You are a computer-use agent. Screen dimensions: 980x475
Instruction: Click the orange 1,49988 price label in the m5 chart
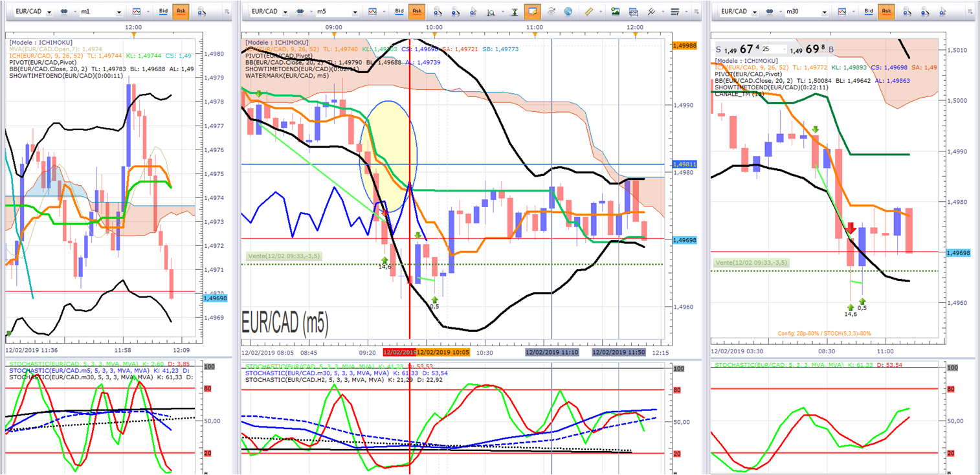pos(685,45)
